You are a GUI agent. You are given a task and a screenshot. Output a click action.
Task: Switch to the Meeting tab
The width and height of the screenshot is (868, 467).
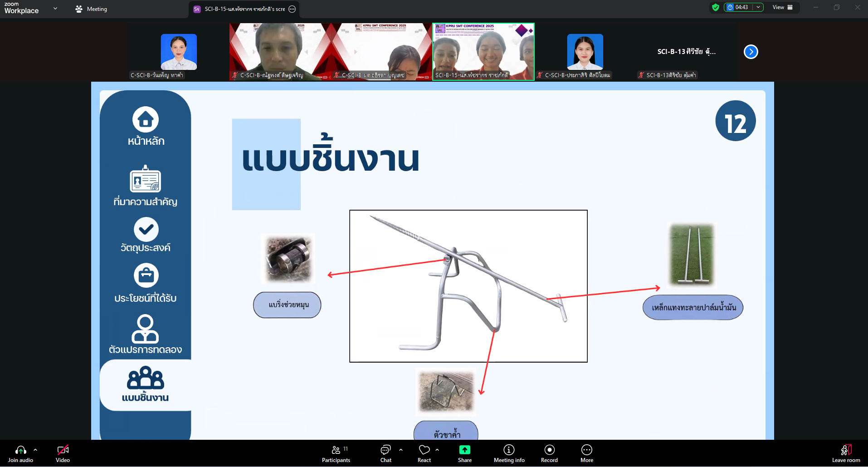[x=91, y=9]
